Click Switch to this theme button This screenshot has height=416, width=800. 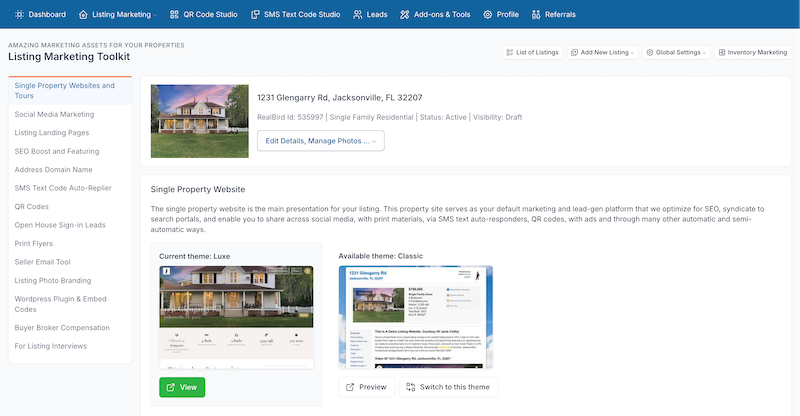tap(448, 387)
